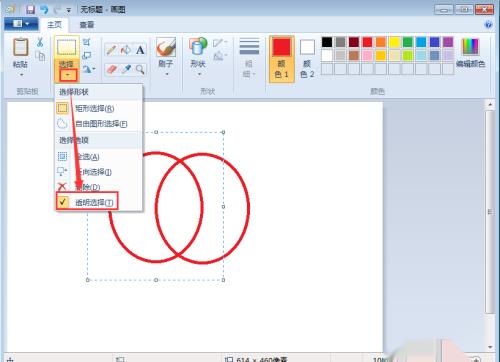This screenshot has height=362, width=500.
Task: Click the vertical scrollbar thumb
Action: tap(490, 212)
